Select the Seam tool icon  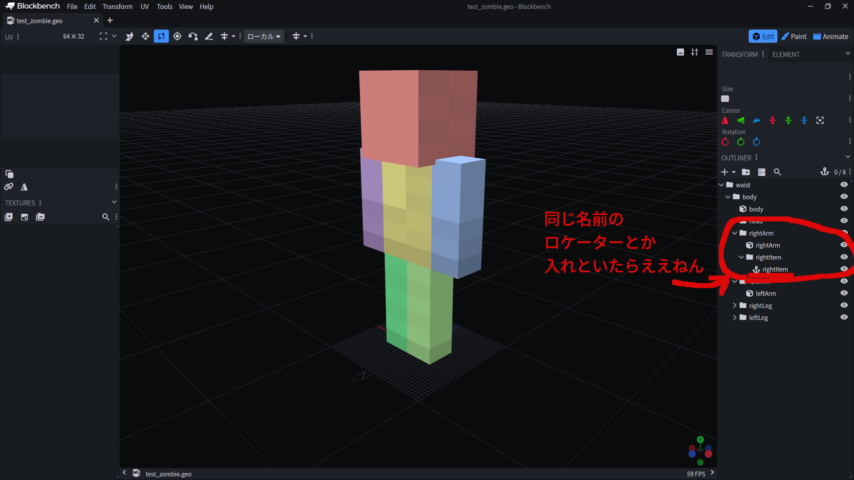[x=209, y=37]
